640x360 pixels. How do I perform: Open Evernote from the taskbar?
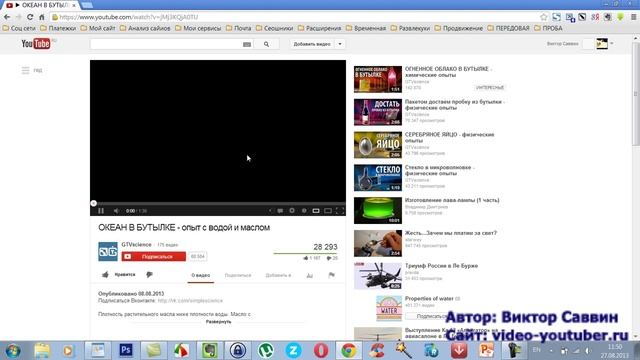[209, 350]
